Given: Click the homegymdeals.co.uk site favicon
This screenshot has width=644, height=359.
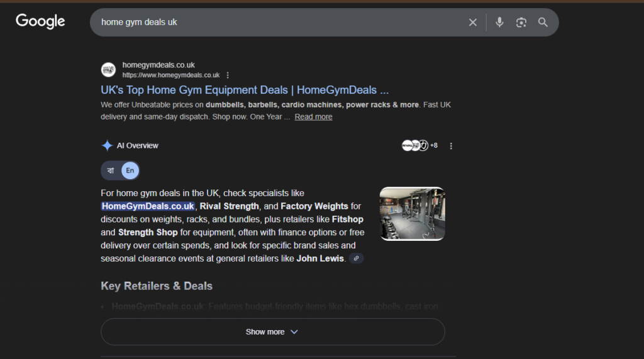Looking at the screenshot, I should coord(108,70).
